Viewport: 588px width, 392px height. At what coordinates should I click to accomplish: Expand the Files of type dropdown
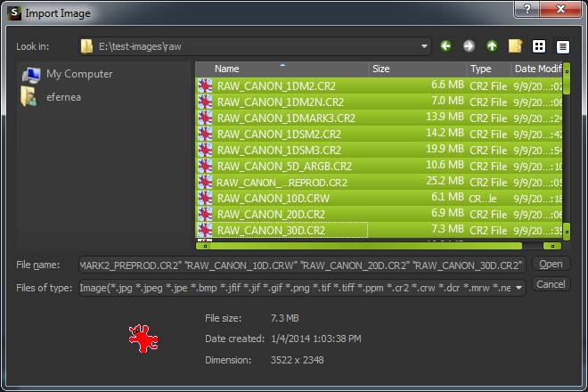point(519,288)
